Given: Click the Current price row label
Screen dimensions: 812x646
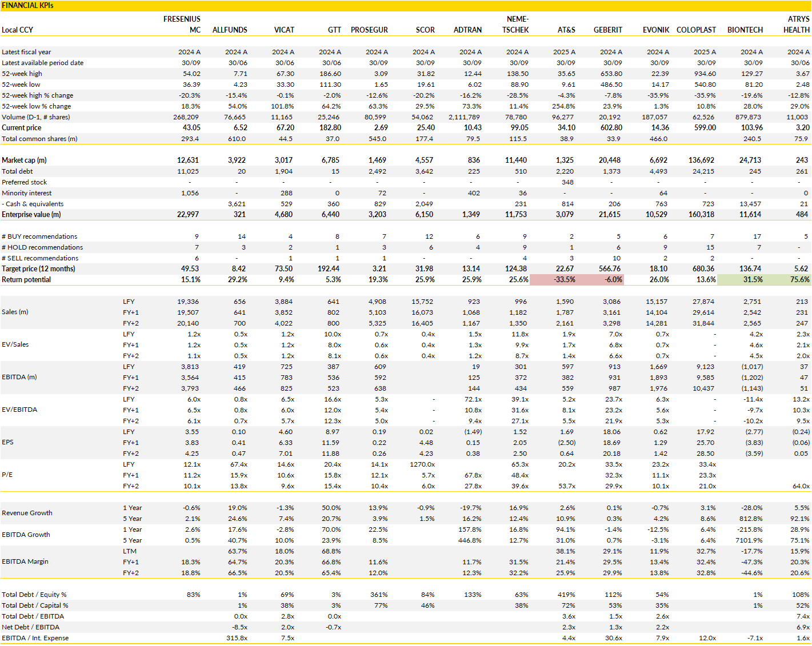Looking at the screenshot, I should click(22, 128).
